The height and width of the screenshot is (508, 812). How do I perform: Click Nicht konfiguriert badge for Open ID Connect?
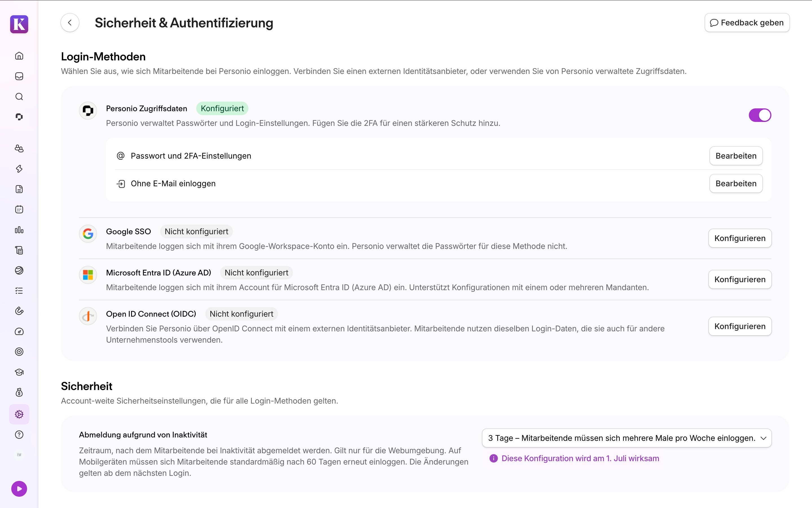pos(241,314)
